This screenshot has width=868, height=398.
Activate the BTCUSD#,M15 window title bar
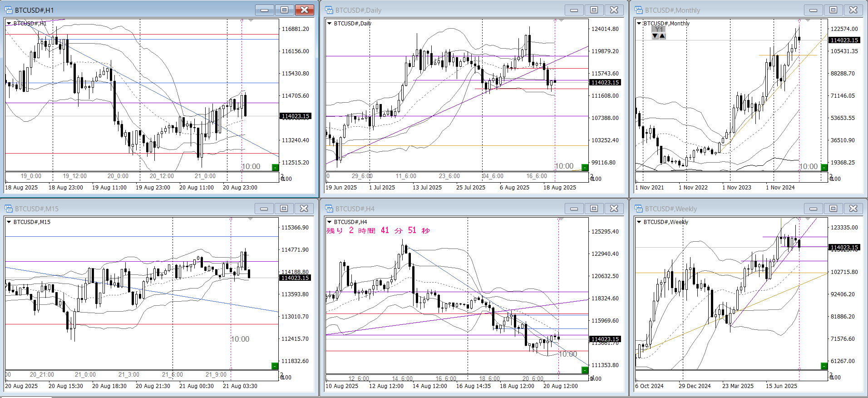click(x=136, y=209)
